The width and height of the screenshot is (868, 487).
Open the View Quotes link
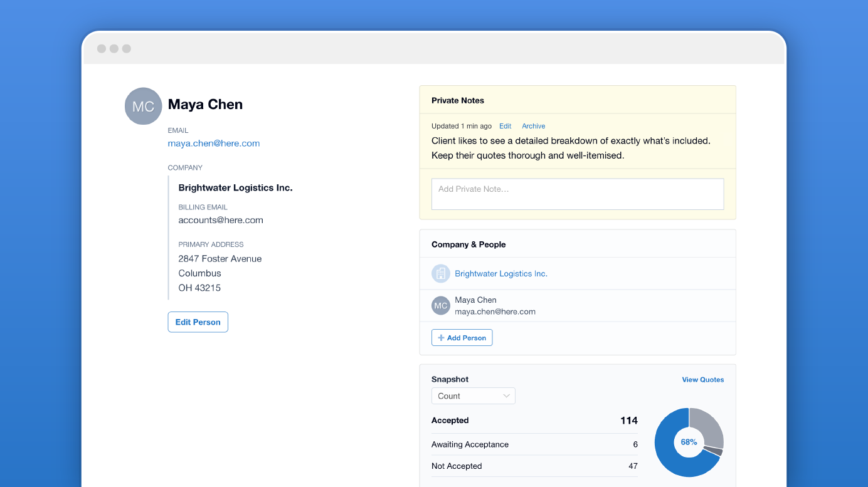click(x=703, y=380)
